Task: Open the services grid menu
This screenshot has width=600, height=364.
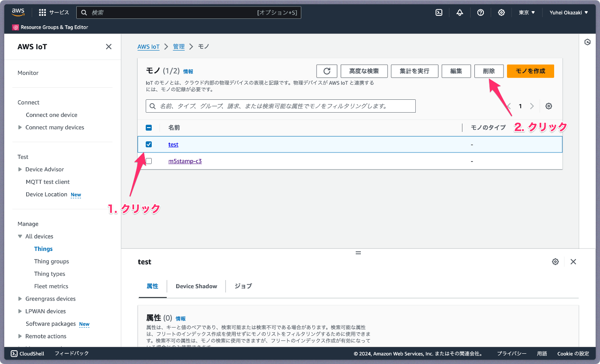Action: pyautogui.click(x=42, y=12)
